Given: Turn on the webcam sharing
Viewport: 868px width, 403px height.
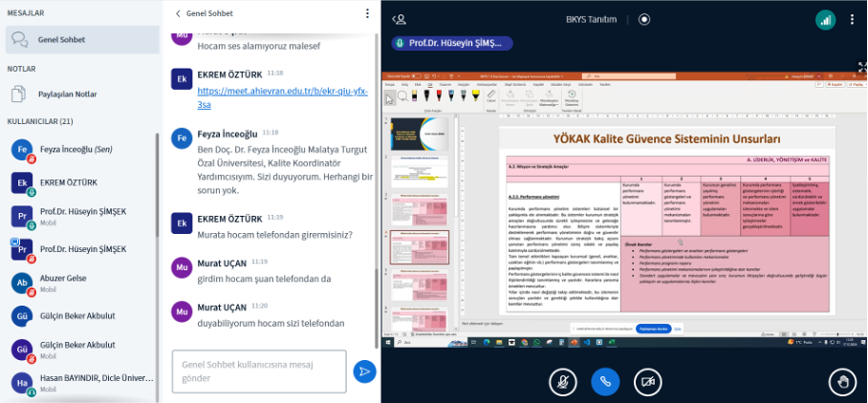Looking at the screenshot, I should point(648,381).
